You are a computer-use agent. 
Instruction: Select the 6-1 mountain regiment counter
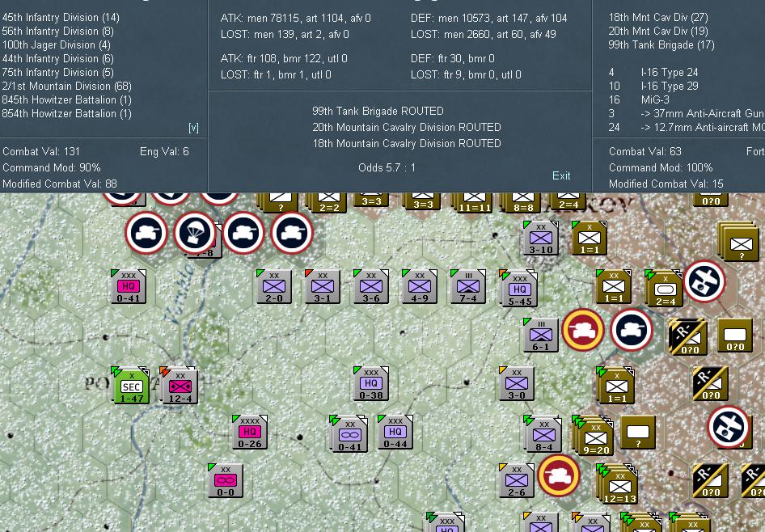point(540,335)
